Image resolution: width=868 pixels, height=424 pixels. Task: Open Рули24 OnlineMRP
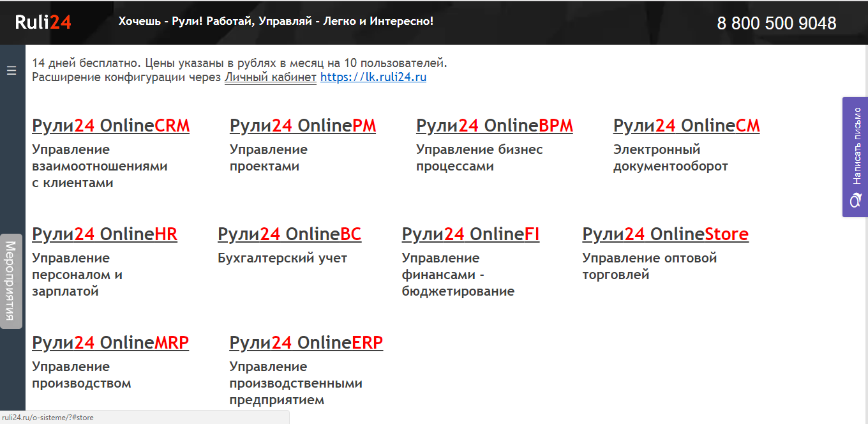(110, 342)
